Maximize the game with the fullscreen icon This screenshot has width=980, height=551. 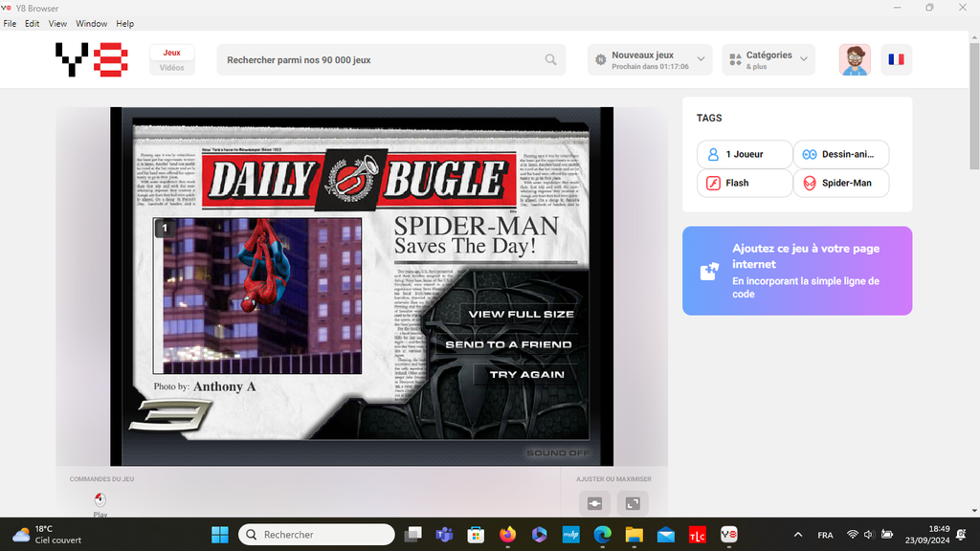click(x=633, y=503)
